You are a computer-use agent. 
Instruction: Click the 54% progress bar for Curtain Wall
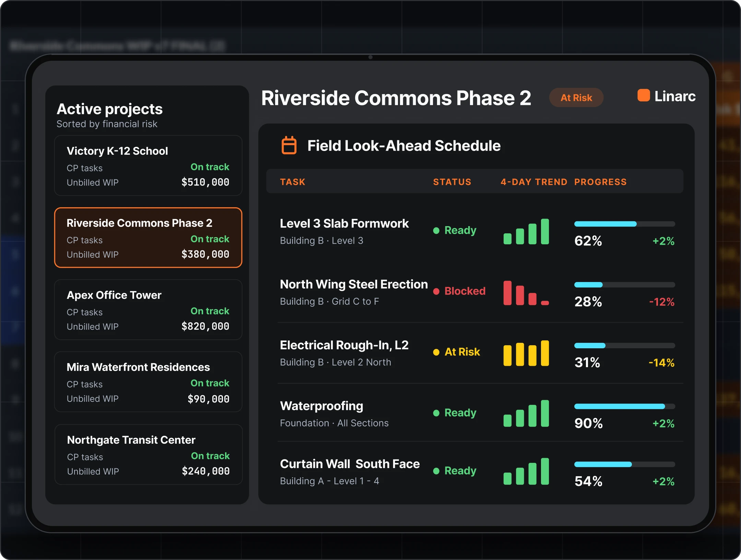pos(625,464)
